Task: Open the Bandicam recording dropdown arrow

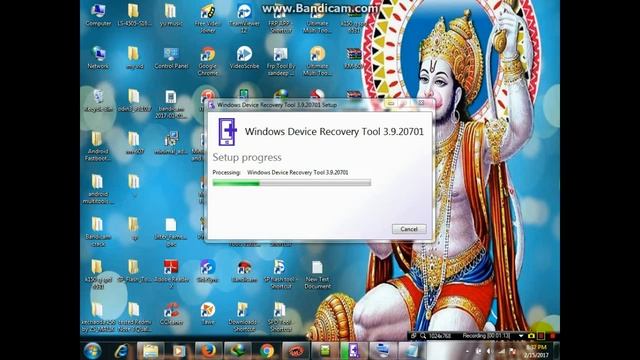Action: pyautogui.click(x=521, y=336)
